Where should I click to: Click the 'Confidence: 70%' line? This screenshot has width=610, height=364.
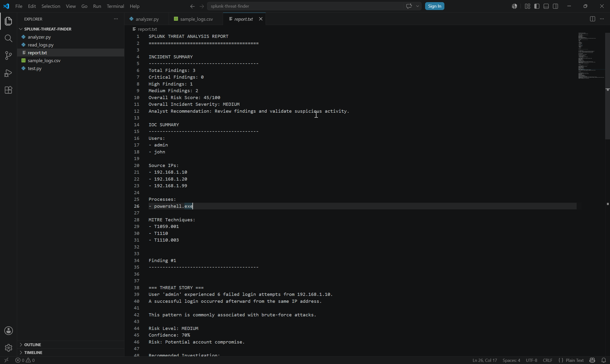tap(169, 335)
